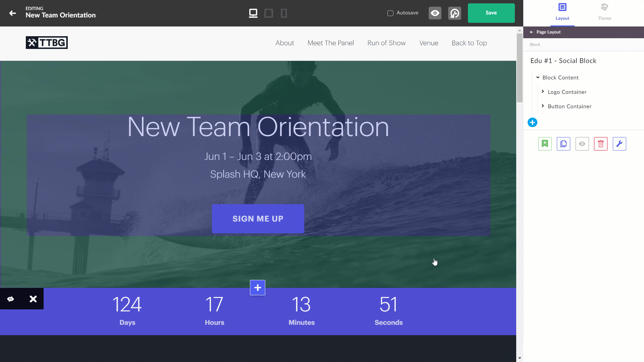Add a block with the plus button
The width and height of the screenshot is (644, 362).
point(258,288)
